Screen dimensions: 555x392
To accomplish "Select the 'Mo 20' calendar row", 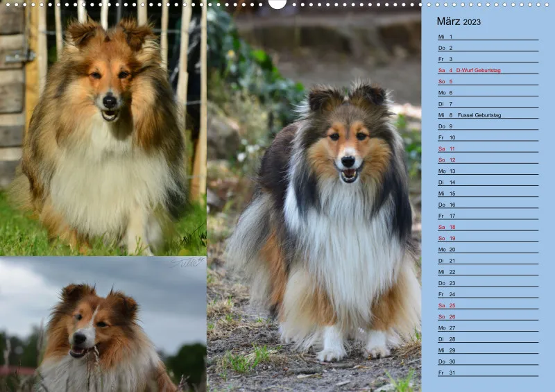I will click(x=488, y=250).
